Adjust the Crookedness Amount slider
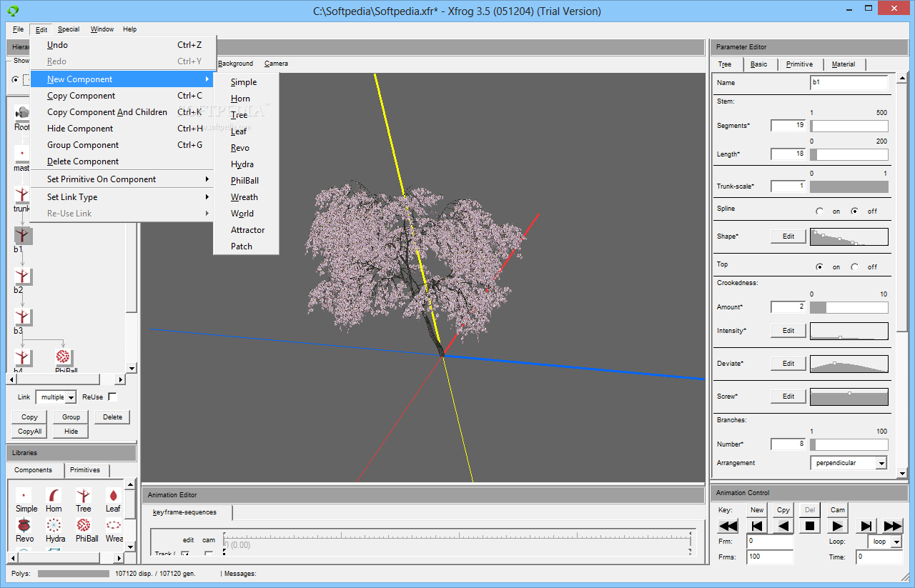Image resolution: width=915 pixels, height=588 pixels. [x=849, y=307]
